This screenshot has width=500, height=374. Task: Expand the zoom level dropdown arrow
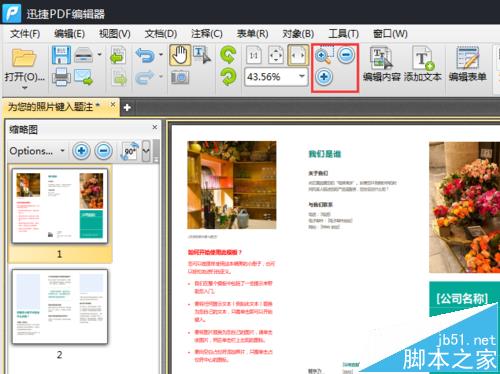(302, 77)
